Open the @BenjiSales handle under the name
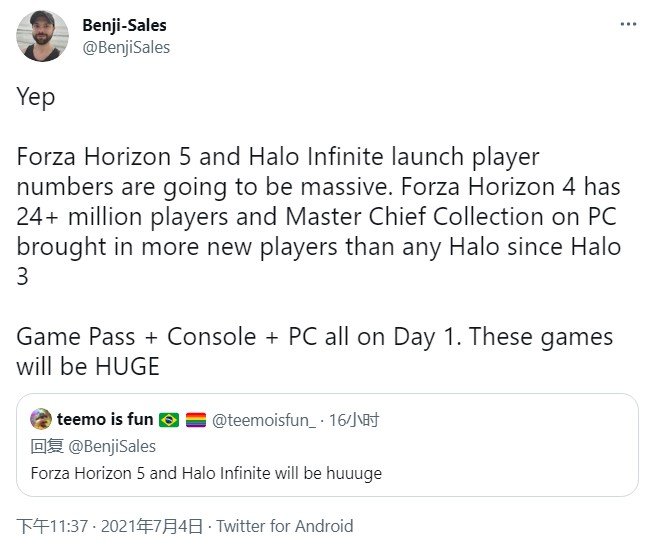655x551 pixels. click(x=126, y=48)
